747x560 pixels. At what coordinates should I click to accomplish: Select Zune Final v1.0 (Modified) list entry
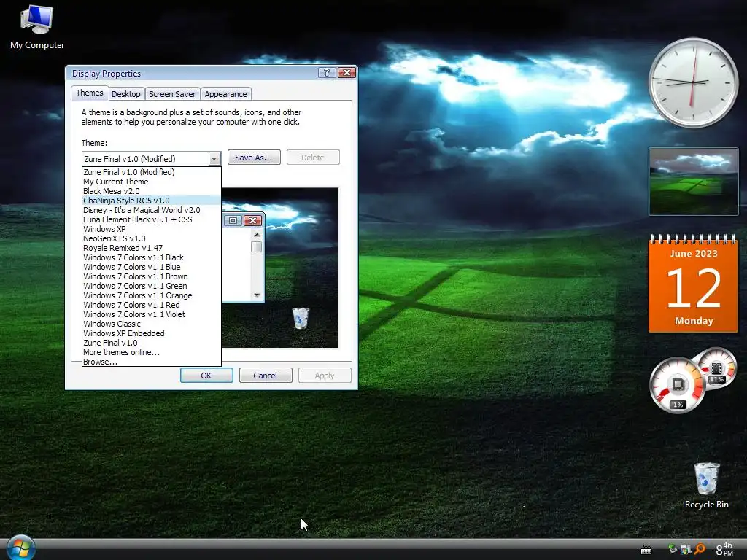click(152, 172)
